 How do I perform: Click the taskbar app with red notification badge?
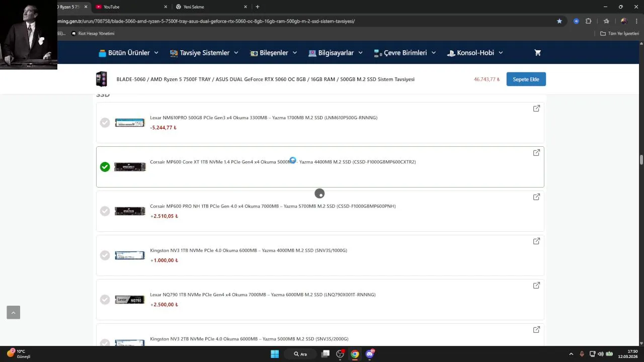click(340, 354)
